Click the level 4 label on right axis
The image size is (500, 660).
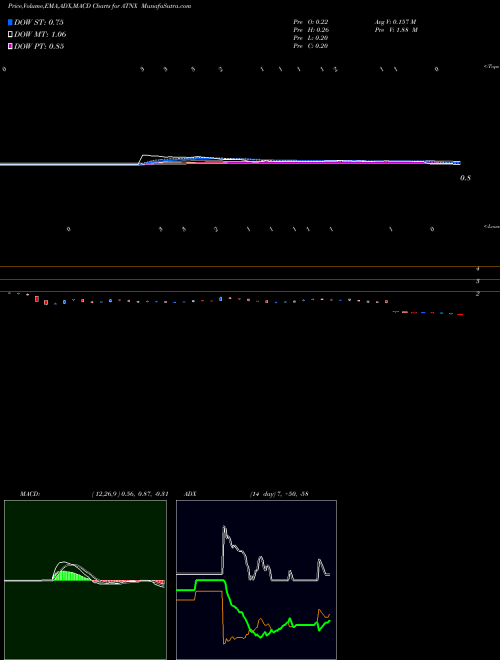click(478, 269)
